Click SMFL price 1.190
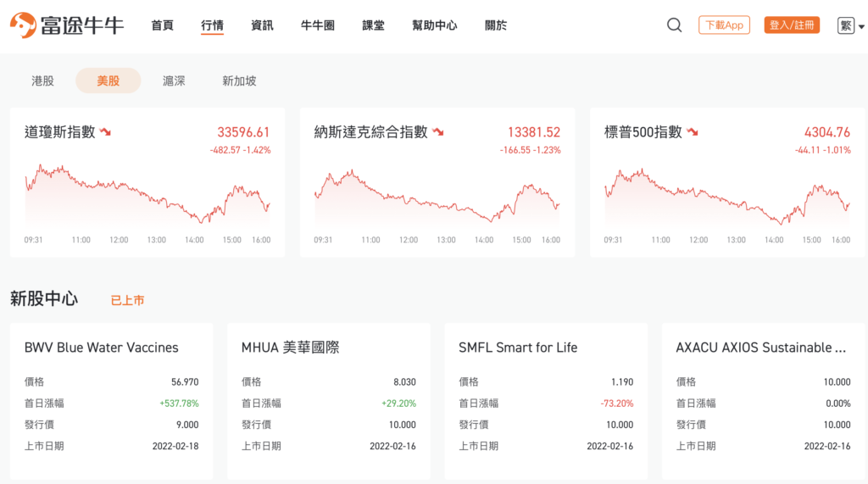 [622, 382]
